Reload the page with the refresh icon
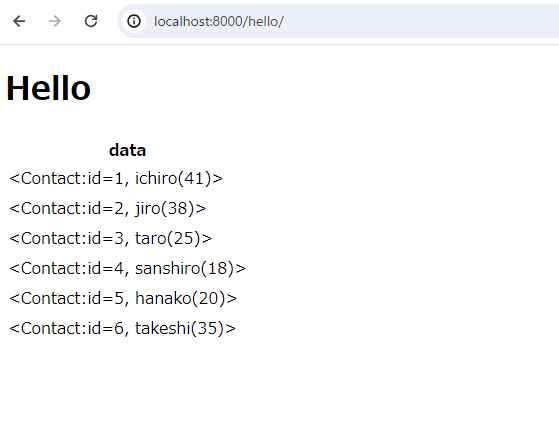The width and height of the screenshot is (559, 445). coord(91,21)
